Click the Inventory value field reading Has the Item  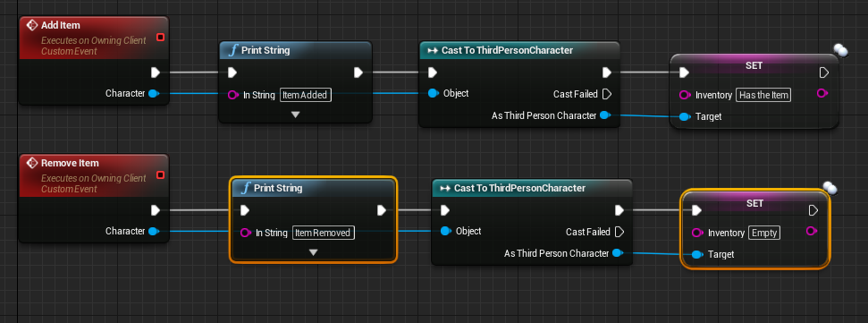(763, 95)
